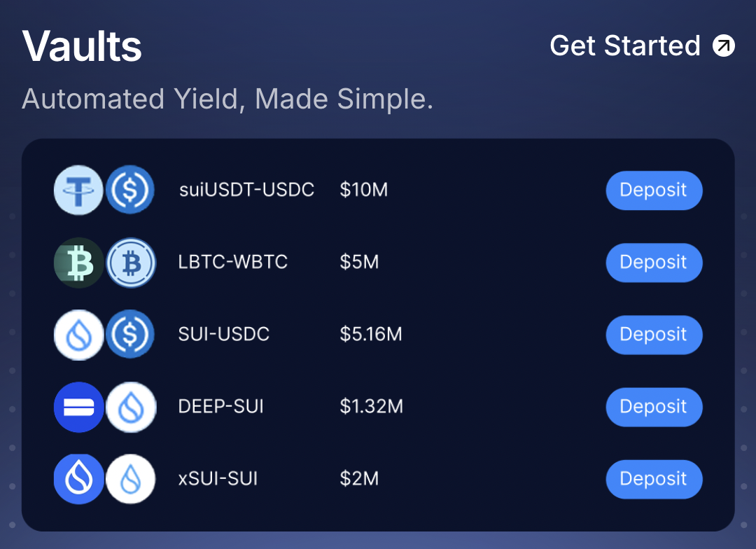Select the DEEP-SUI vault name

221,407
